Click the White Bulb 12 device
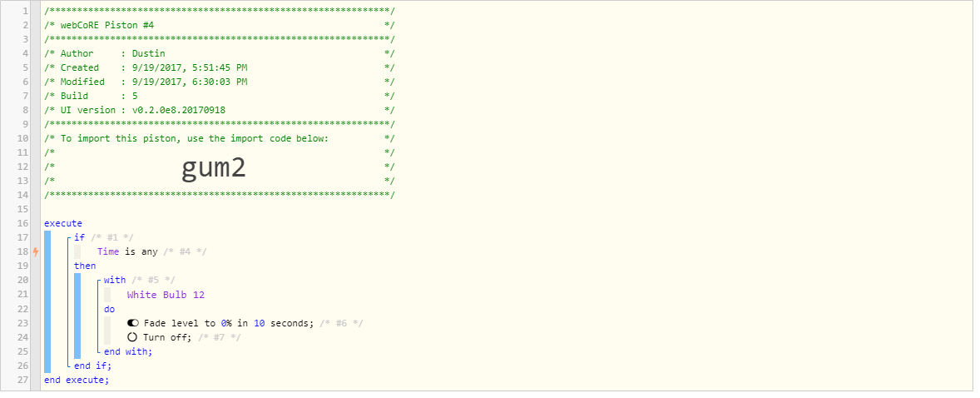The height and width of the screenshot is (398, 980). coord(166,295)
